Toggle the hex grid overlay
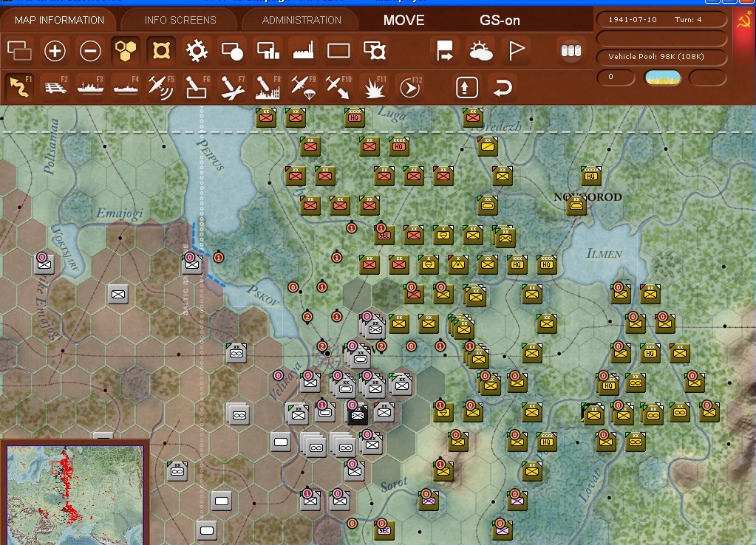756x545 pixels. [126, 51]
